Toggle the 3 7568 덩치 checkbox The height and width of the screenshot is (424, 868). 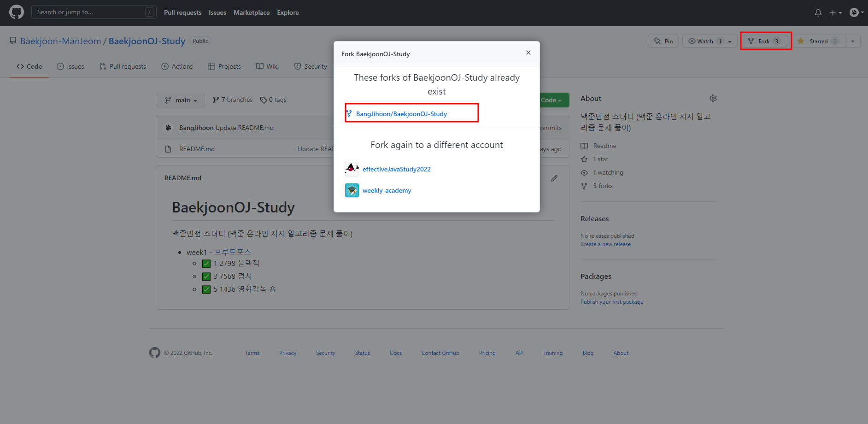click(x=206, y=277)
